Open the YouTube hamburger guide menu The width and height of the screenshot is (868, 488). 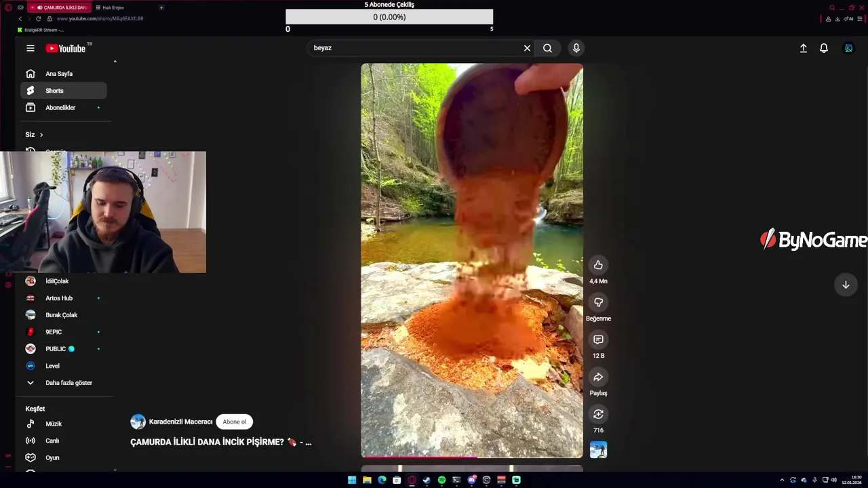pyautogui.click(x=31, y=48)
